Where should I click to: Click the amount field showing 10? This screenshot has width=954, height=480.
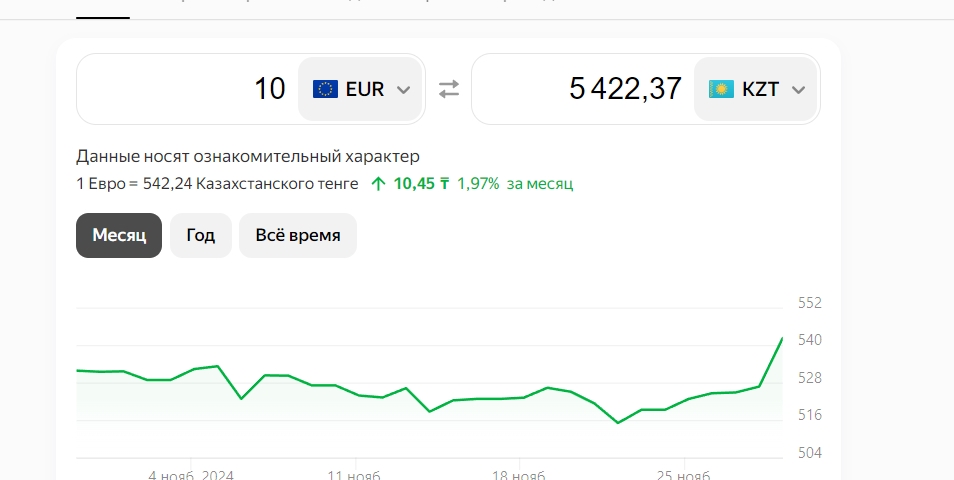(x=187, y=89)
